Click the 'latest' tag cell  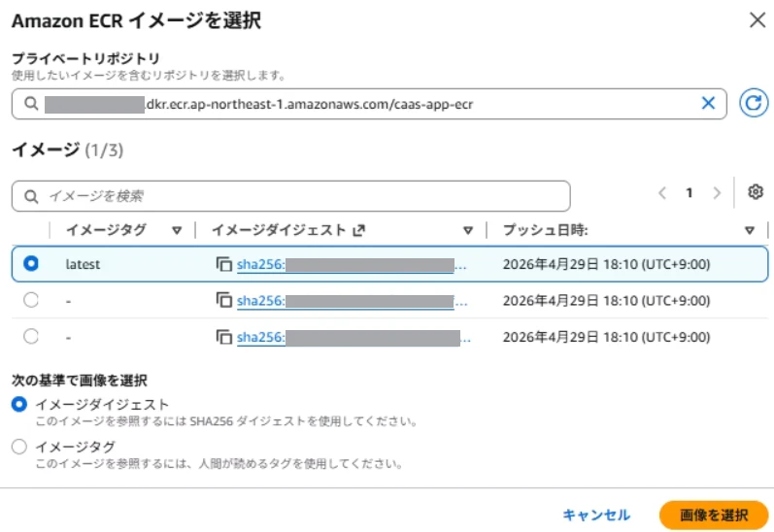point(83,264)
